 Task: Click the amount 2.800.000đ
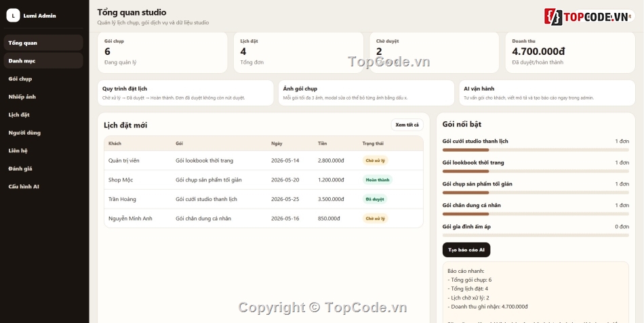331,160
